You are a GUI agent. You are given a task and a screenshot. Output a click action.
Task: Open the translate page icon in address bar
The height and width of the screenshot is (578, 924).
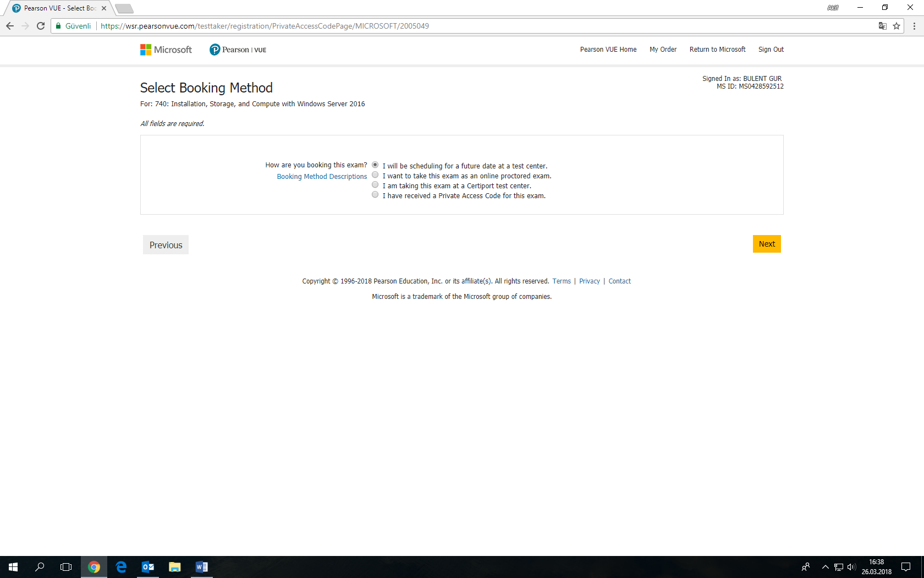(883, 26)
